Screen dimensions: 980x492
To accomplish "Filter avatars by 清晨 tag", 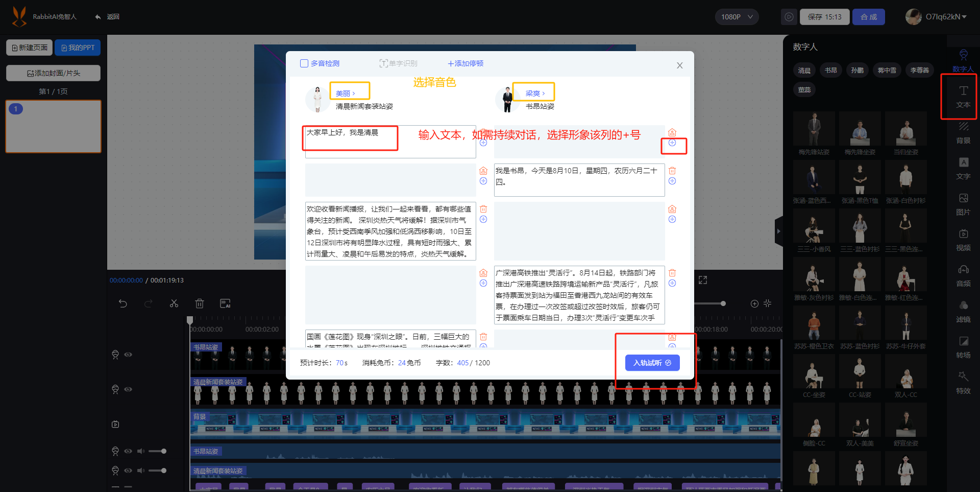I will pyautogui.click(x=804, y=71).
